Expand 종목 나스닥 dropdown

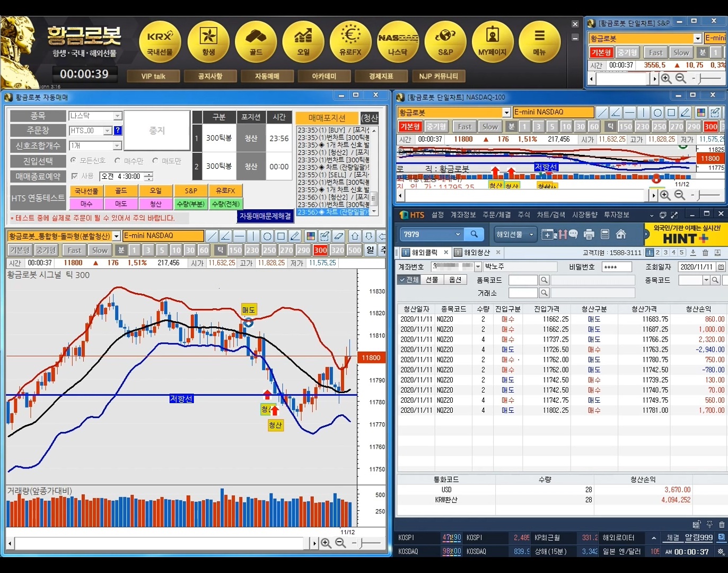tap(118, 116)
